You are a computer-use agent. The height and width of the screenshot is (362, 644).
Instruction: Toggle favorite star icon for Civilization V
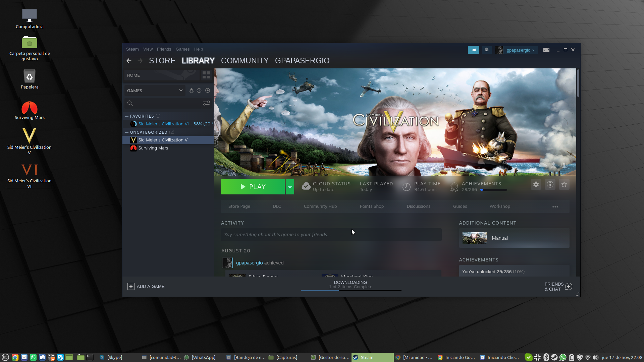click(564, 184)
